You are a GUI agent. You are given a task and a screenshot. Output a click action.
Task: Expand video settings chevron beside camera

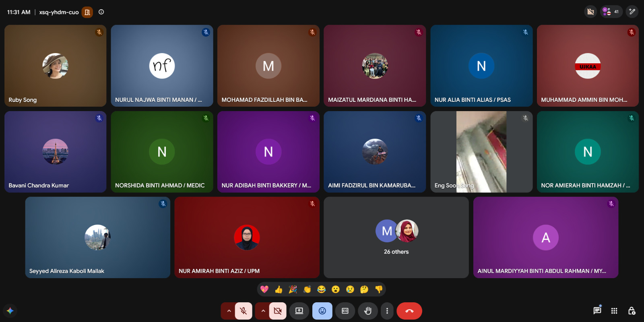(x=263, y=311)
